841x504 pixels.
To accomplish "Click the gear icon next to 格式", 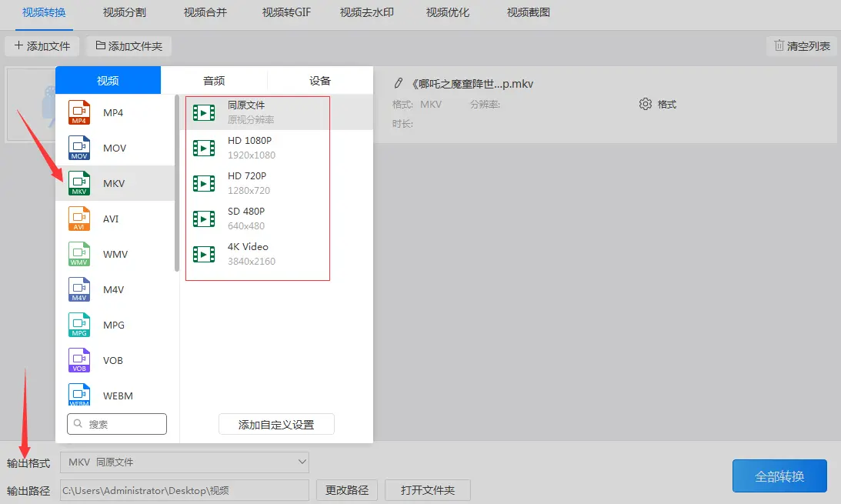I will point(646,104).
